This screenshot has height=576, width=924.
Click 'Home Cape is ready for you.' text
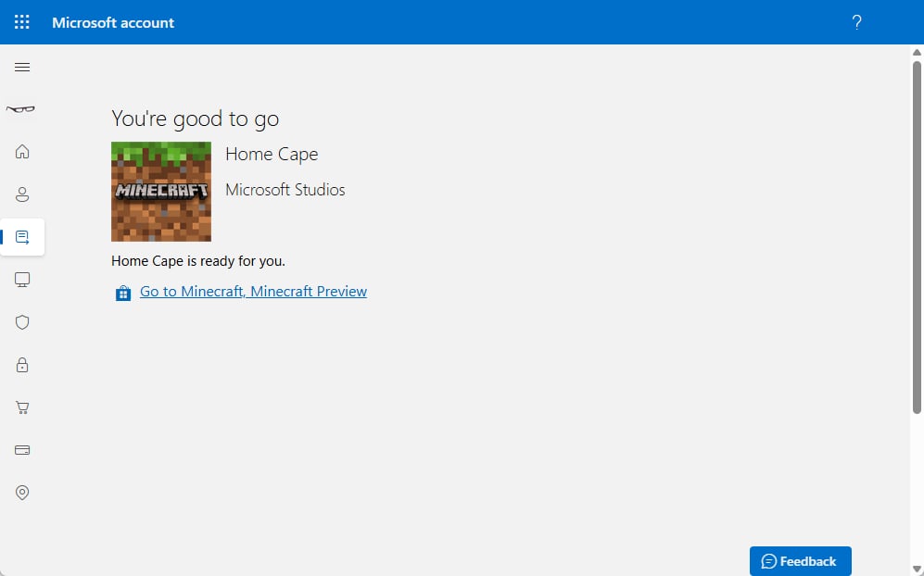[x=198, y=261]
